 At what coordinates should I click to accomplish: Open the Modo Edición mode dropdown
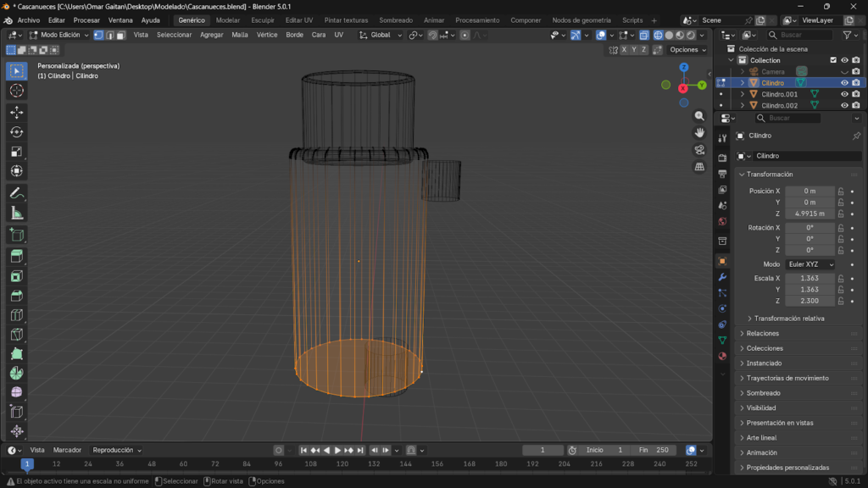[58, 35]
